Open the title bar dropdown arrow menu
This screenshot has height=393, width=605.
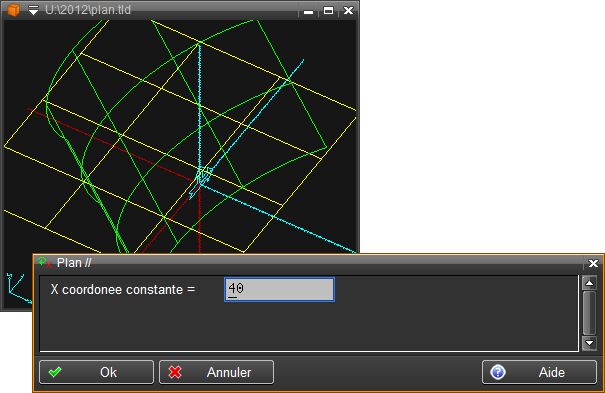pos(34,10)
